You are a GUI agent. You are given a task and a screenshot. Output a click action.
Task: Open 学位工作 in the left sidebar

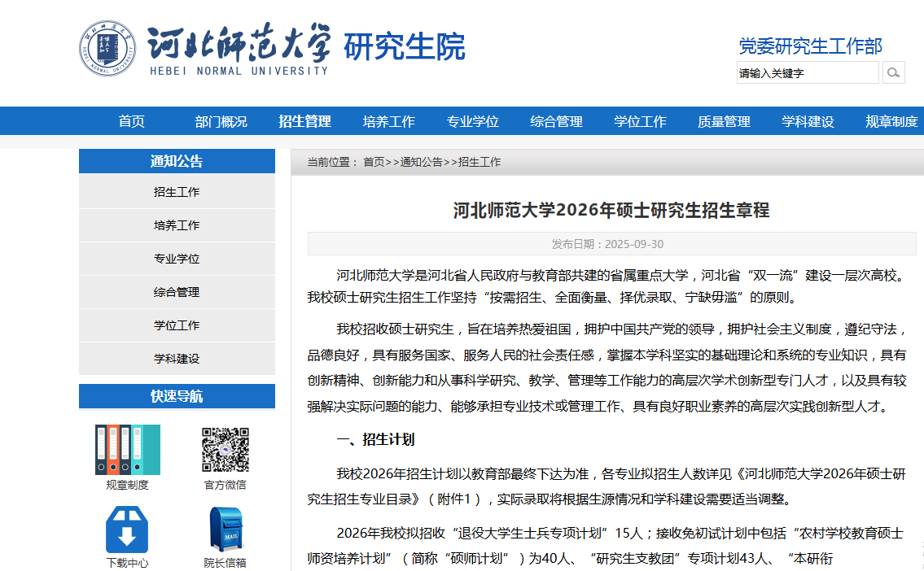tap(177, 325)
